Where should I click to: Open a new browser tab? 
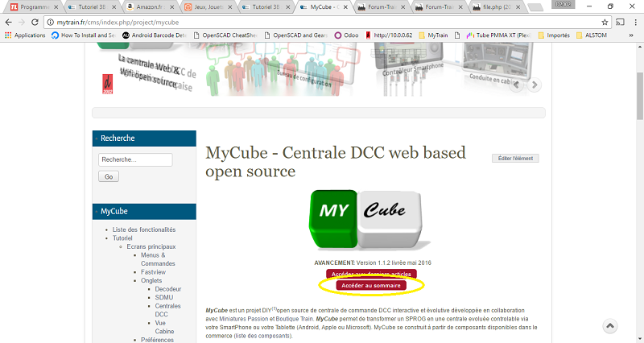(535, 7)
